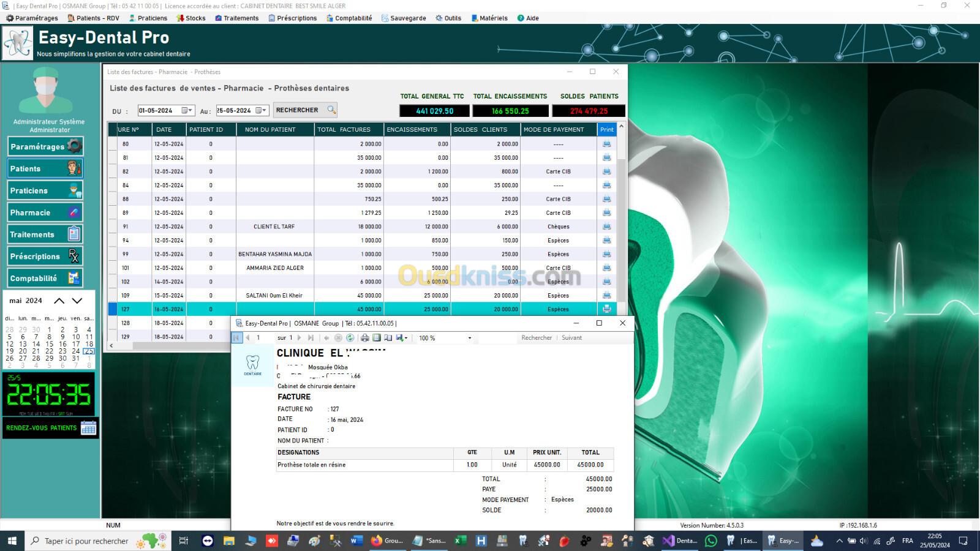Screen dimensions: 980x551
Task: Open the Préscriptions sidebar module
Action: point(45,257)
